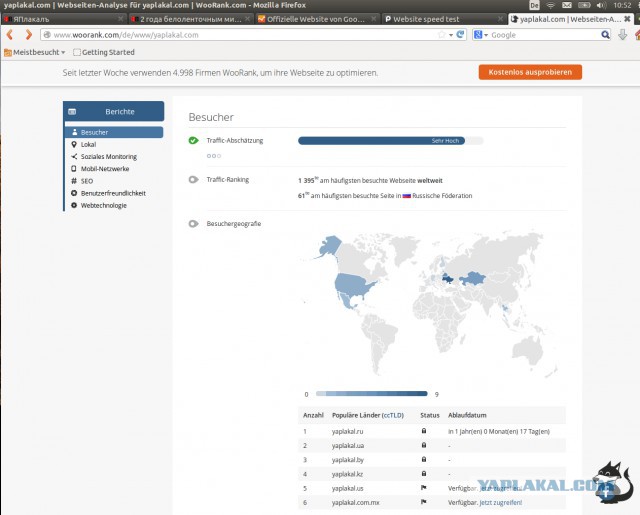
Task: Reload the page using the refresh icon
Action: (x=460, y=35)
